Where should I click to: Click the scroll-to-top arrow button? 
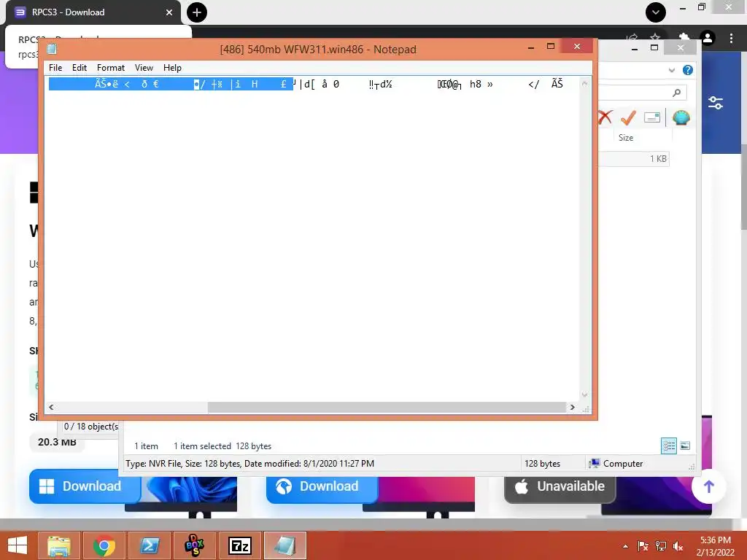[x=709, y=486]
